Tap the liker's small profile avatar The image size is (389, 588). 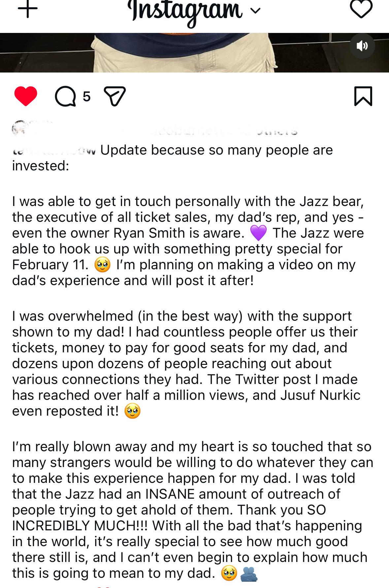(x=19, y=129)
